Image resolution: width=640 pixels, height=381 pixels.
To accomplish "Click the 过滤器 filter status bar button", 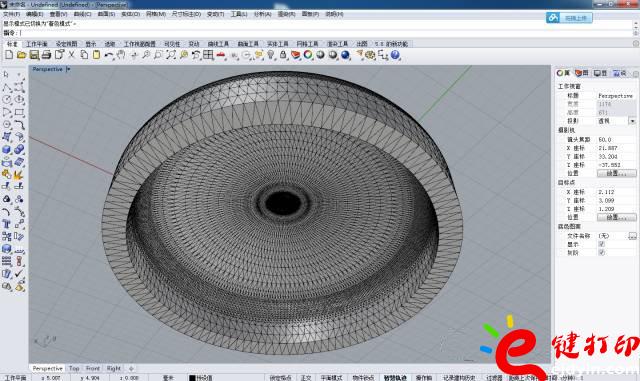I will pyautogui.click(x=494, y=378).
